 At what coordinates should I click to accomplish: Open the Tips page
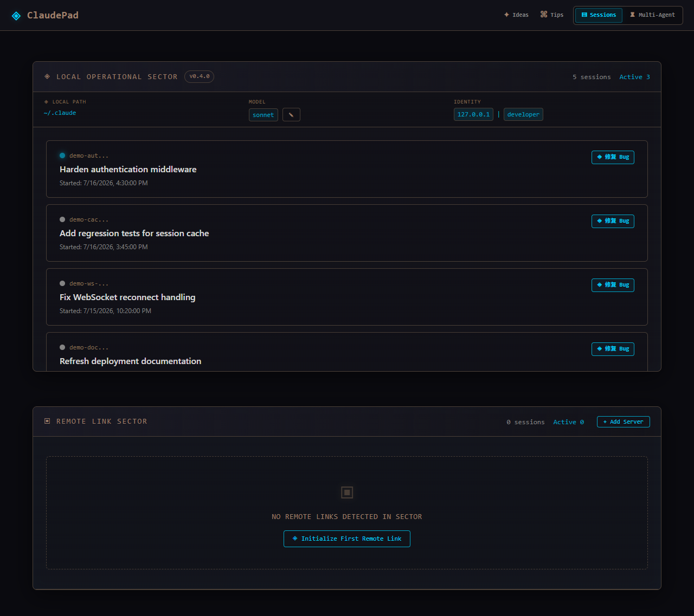552,15
